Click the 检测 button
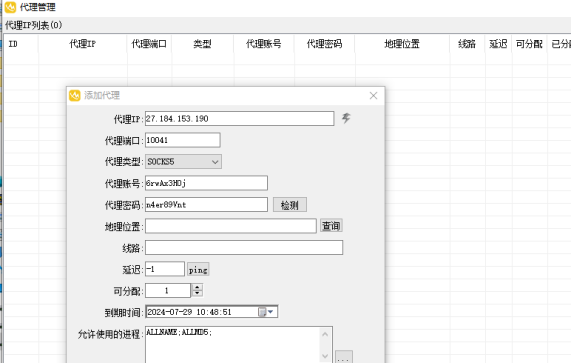This screenshot has width=572, height=363. [290, 205]
